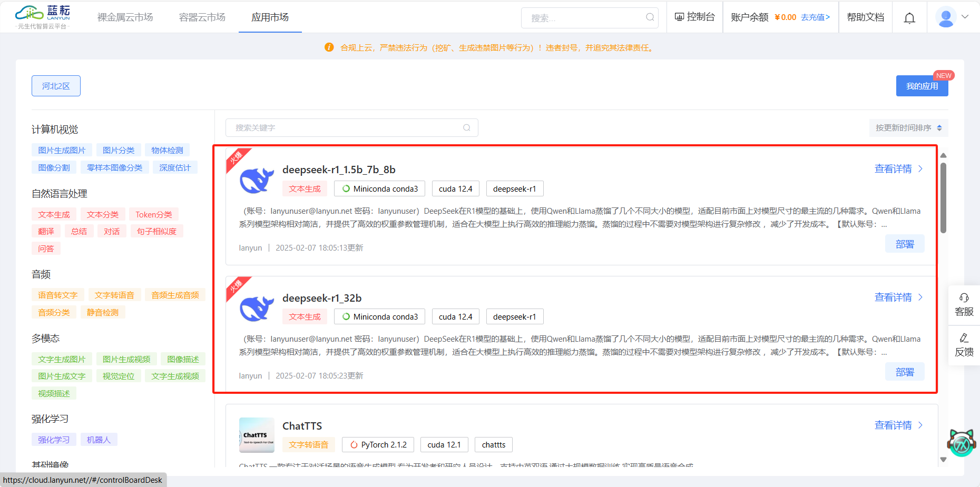The width and height of the screenshot is (980, 487).
Task: Filter by sidebar 文本生成 tag
Action: tap(54, 215)
